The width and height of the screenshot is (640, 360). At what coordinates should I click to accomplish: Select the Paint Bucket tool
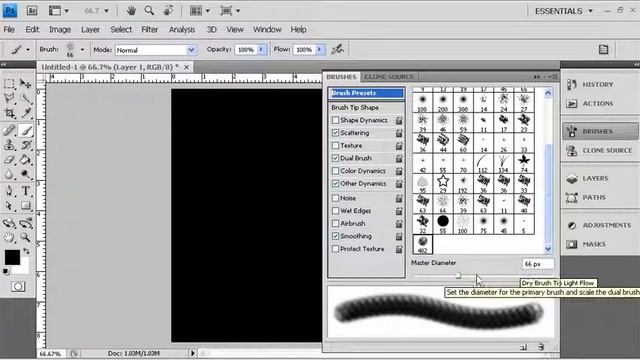tap(26, 160)
